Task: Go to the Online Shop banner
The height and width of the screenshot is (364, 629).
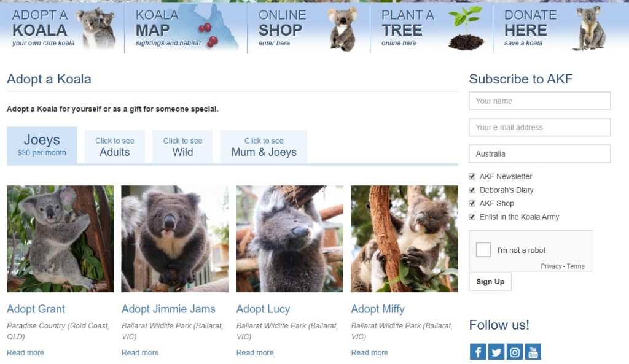Action: click(x=308, y=28)
